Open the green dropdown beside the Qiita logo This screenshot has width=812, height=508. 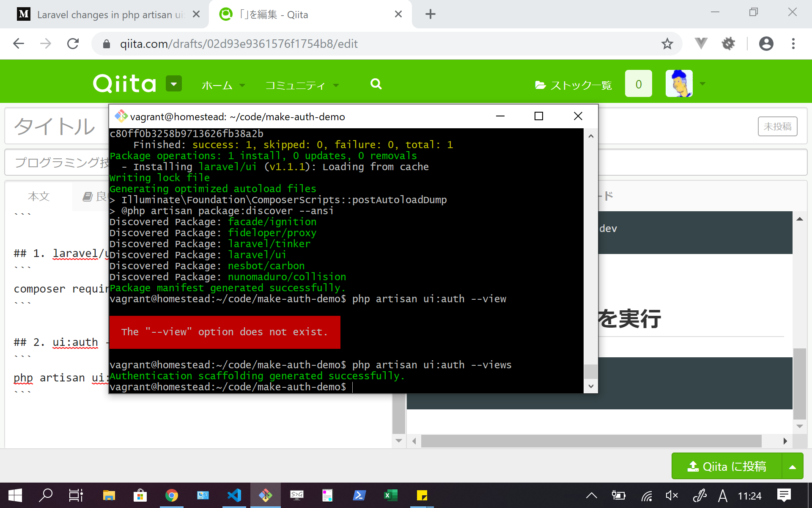pos(173,84)
